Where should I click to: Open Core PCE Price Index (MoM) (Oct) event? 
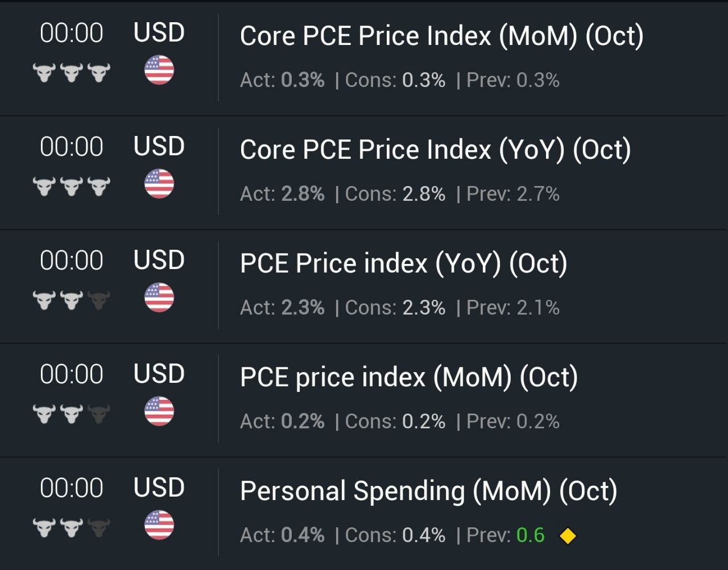441,36
